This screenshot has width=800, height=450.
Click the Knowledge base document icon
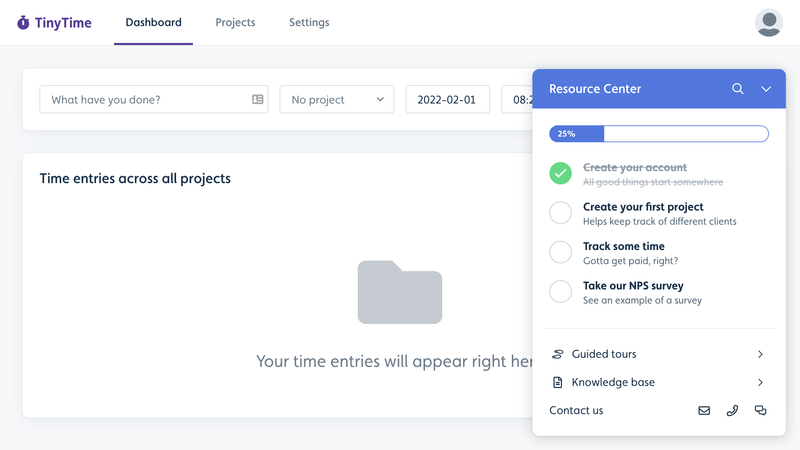558,382
